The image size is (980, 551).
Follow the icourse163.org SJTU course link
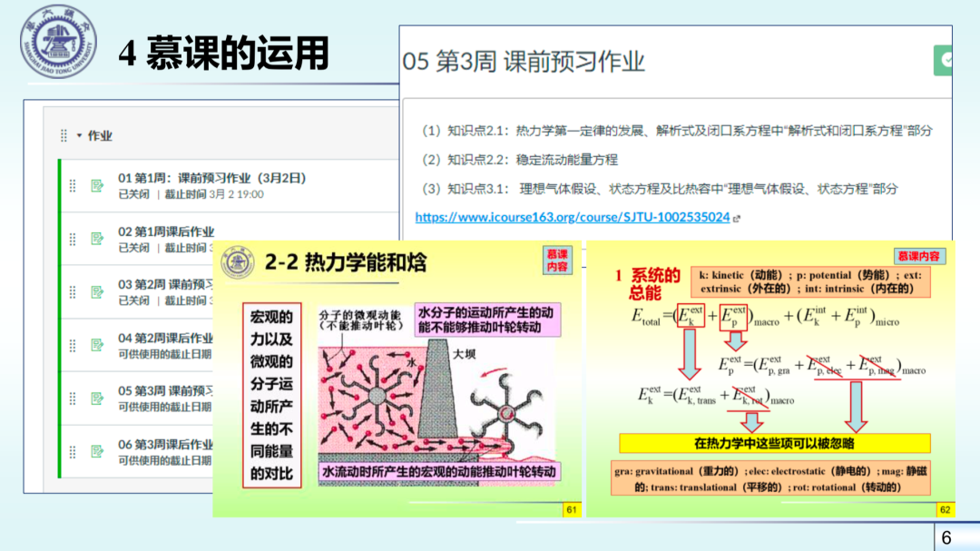(x=572, y=217)
